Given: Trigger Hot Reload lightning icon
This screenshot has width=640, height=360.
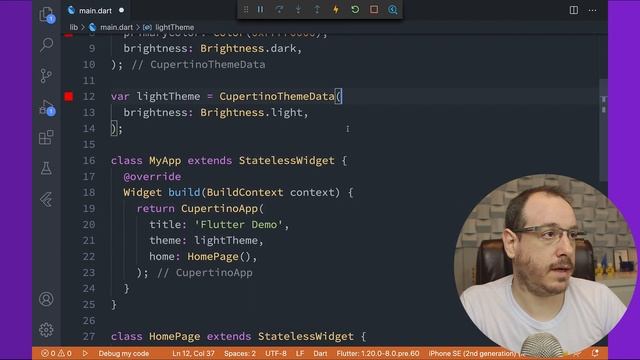Looking at the screenshot, I should click(x=336, y=9).
